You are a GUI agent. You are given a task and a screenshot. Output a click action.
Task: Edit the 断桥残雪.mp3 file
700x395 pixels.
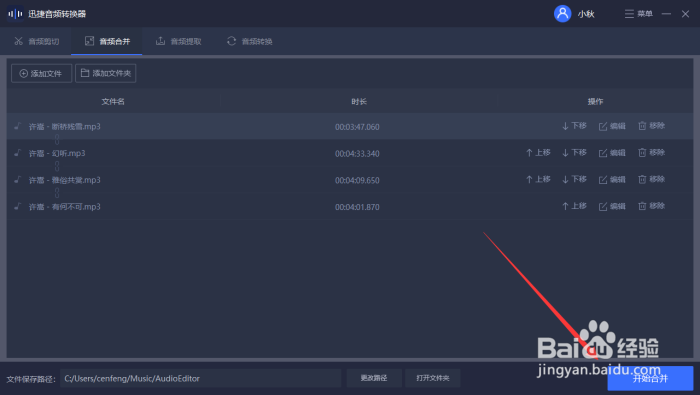pyautogui.click(x=612, y=126)
